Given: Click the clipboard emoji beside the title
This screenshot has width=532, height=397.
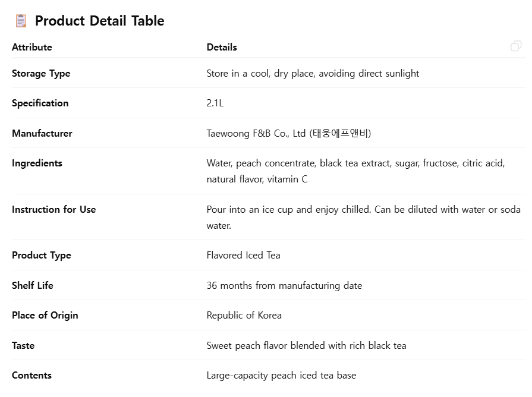Looking at the screenshot, I should pos(21,21).
